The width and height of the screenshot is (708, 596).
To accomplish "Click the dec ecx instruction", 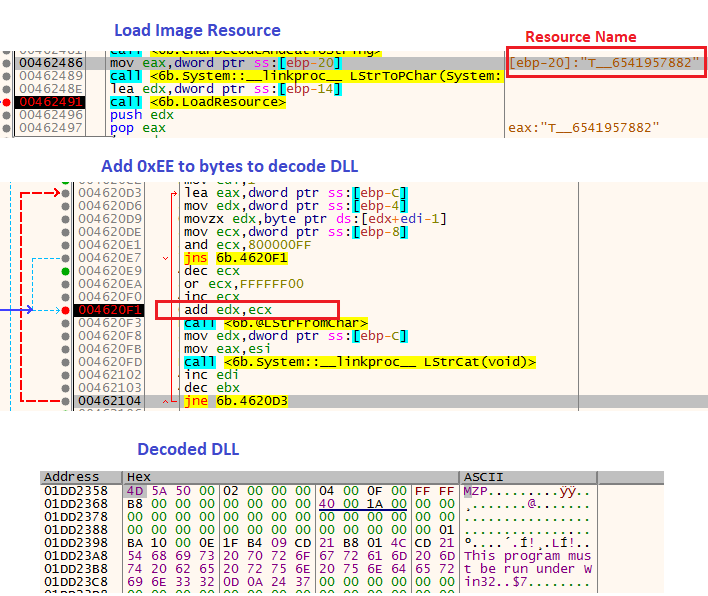I will point(212,271).
